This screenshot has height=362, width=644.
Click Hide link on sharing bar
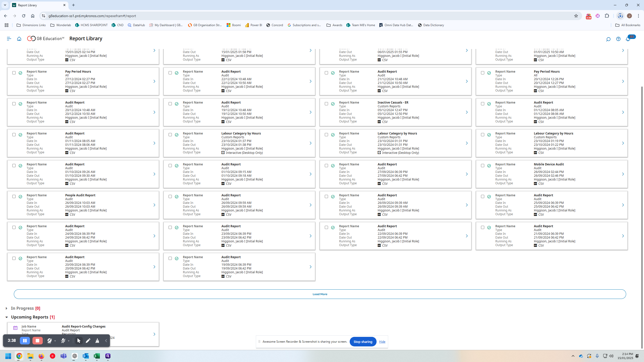coord(382,342)
